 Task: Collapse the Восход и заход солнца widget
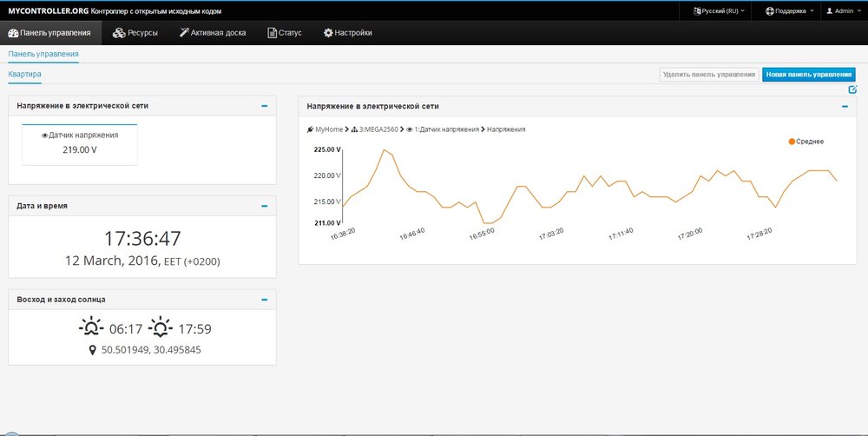point(264,300)
